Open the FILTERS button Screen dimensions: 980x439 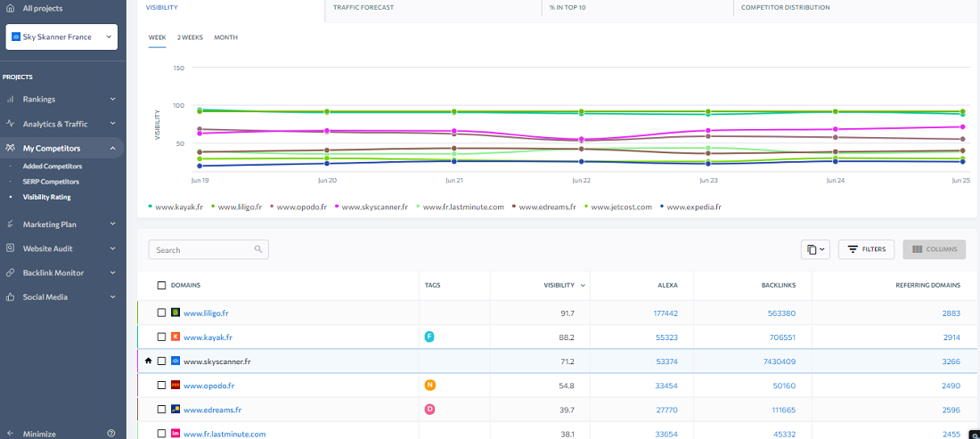click(x=866, y=249)
